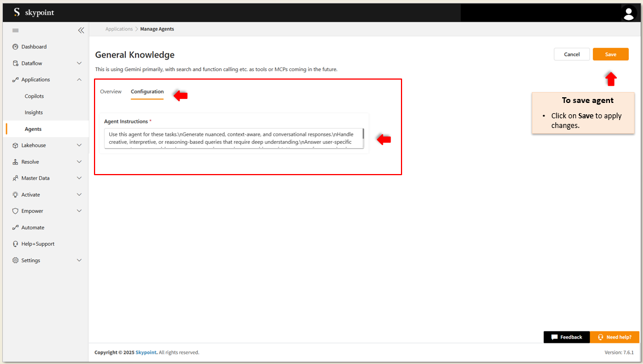Click the Activate lightbulb icon
The width and height of the screenshot is (643, 364).
pos(15,195)
